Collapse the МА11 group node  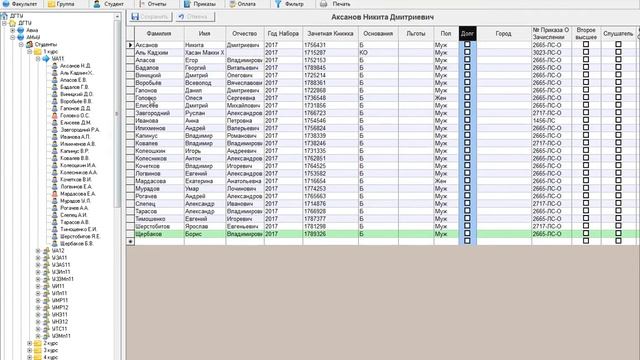tap(38, 59)
